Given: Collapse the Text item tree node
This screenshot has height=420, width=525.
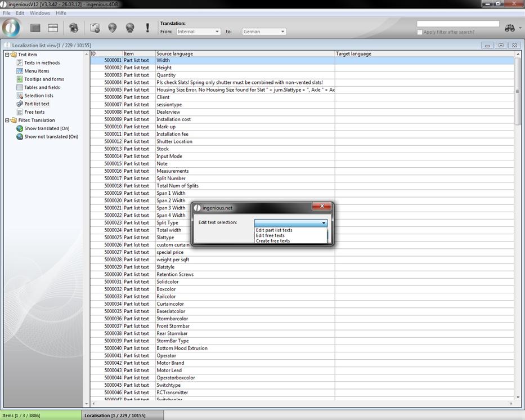Looking at the screenshot, I should point(6,55).
